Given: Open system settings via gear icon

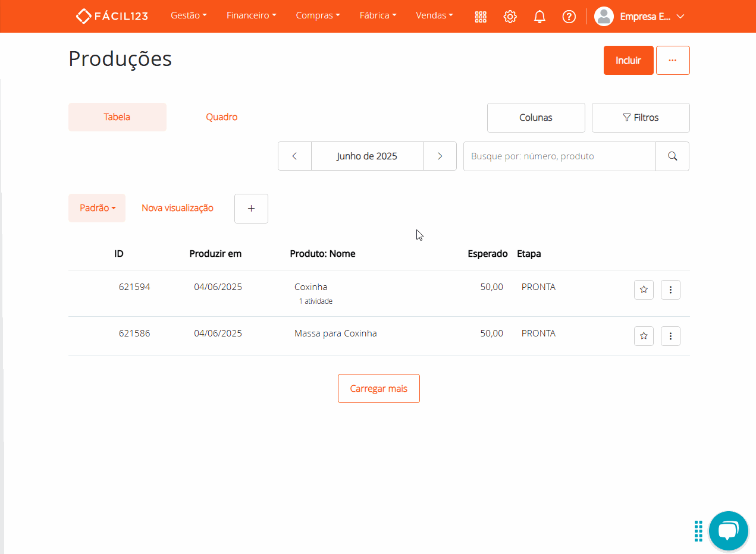Looking at the screenshot, I should (x=510, y=16).
